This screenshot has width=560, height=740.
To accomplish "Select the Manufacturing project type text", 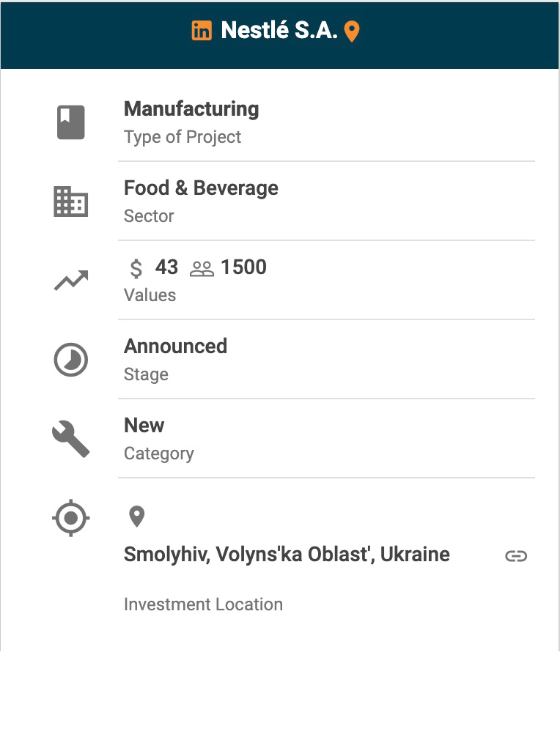I will tap(191, 109).
